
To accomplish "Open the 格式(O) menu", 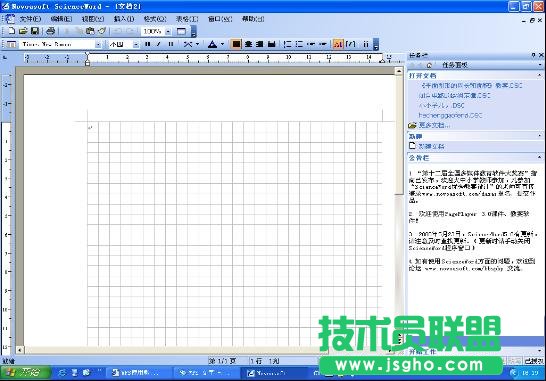I will (155, 19).
